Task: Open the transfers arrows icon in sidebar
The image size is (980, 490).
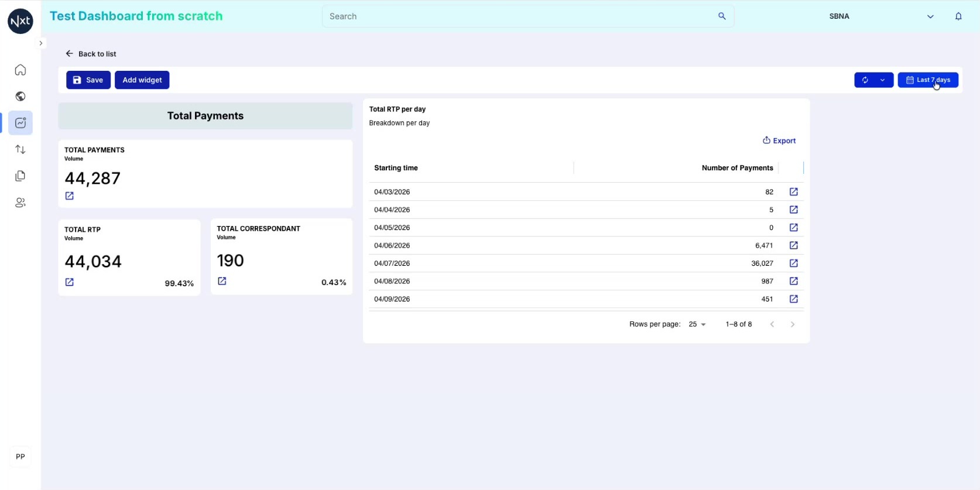Action: click(20, 149)
